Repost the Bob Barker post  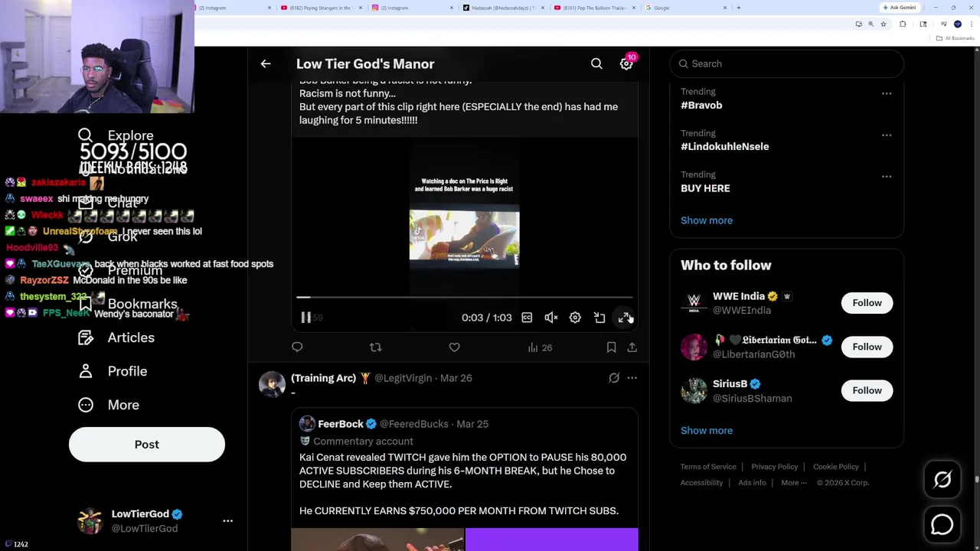click(x=375, y=347)
